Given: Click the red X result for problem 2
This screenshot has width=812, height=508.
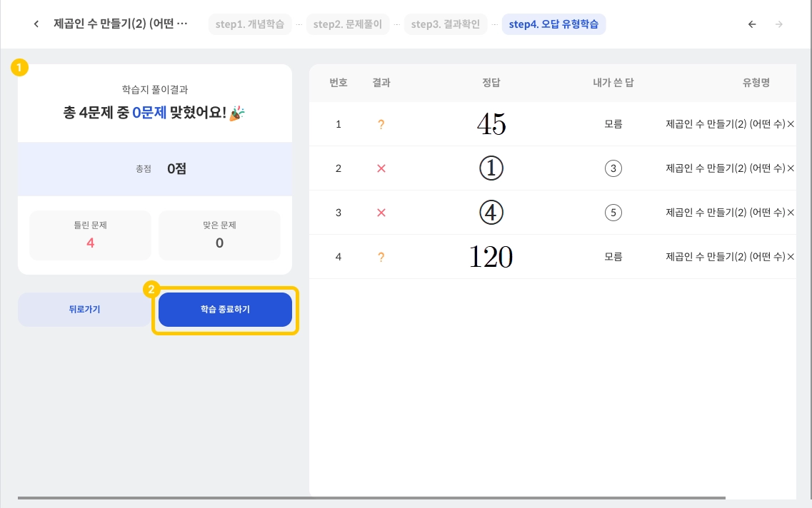Looking at the screenshot, I should 381,168.
